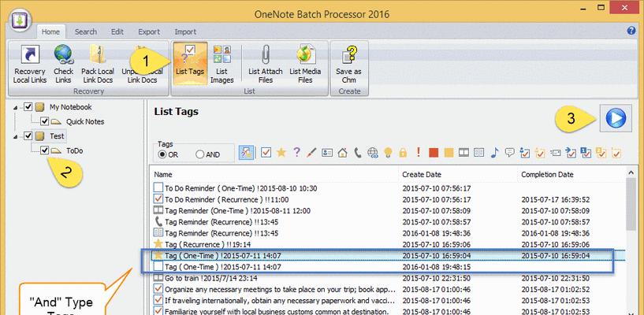
Task: Select row 'To Do Reminder ( Recurrence ) !!11:00'
Action: [388, 200]
